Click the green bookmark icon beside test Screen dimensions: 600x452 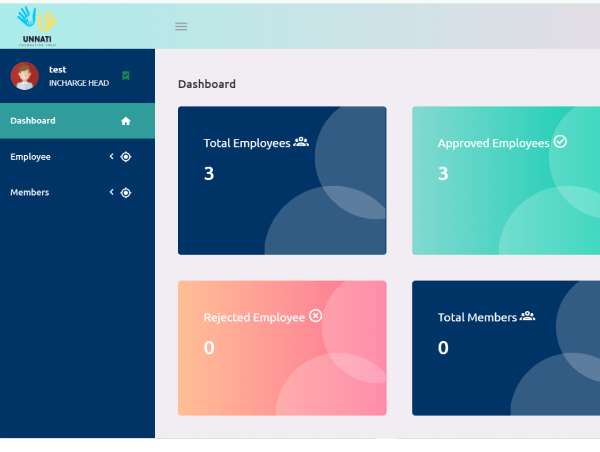[126, 75]
